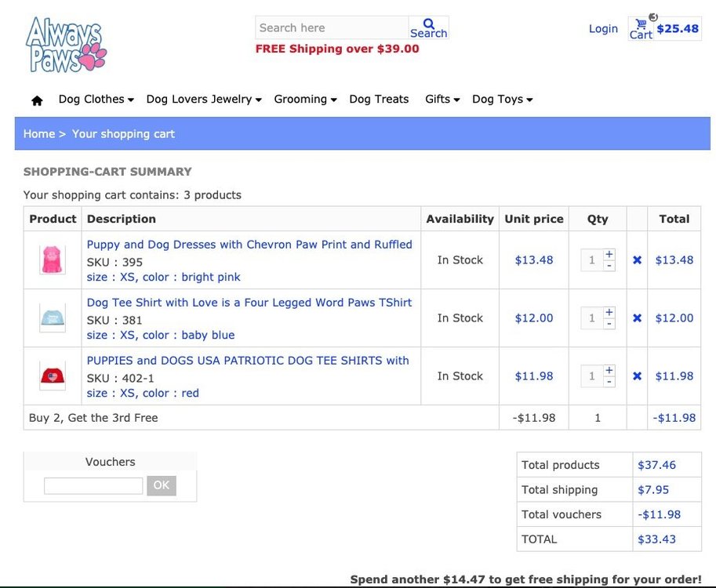Viewport: 716px width, 588px height.
Task: Click the voucher code input field
Action: coord(93,486)
